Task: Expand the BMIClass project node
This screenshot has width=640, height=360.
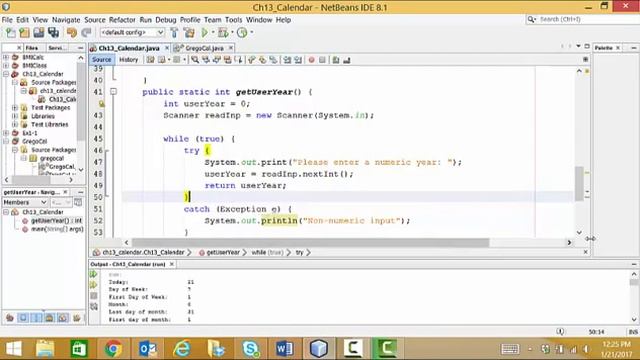Action: pos(6,65)
